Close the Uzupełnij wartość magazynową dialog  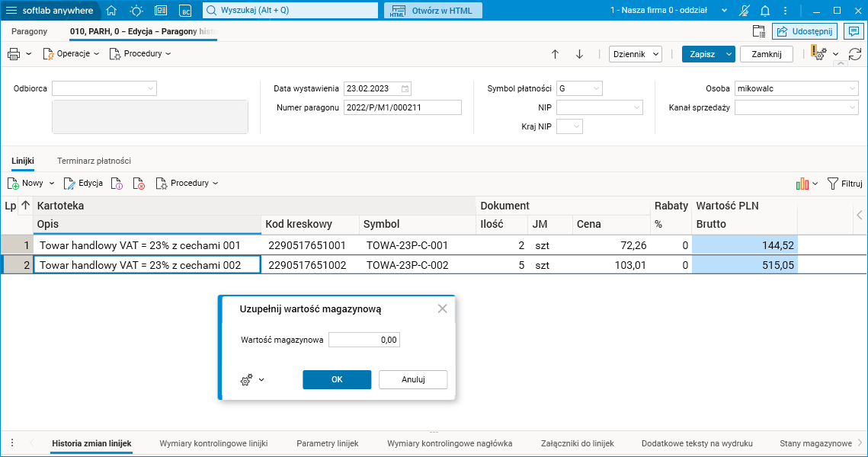pos(442,308)
